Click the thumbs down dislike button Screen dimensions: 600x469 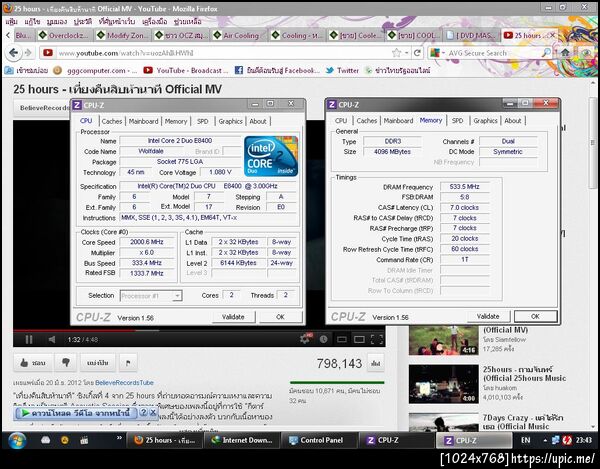[x=66, y=362]
